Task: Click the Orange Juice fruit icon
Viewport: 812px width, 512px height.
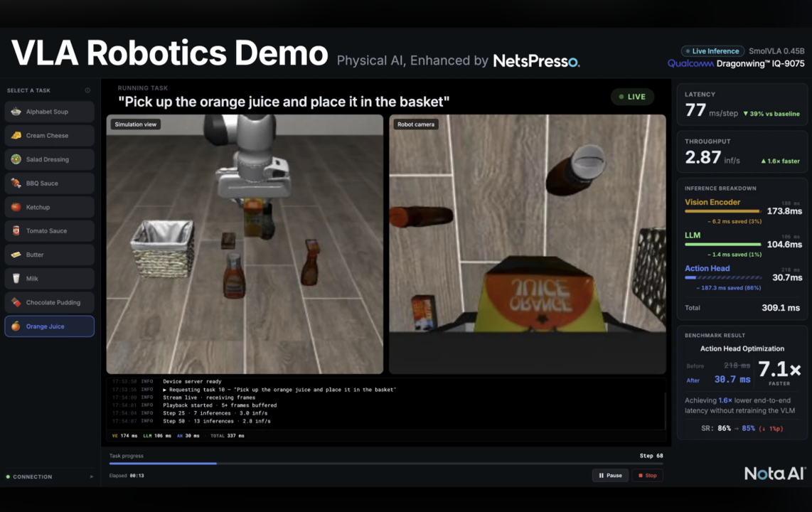Action: 16,326
